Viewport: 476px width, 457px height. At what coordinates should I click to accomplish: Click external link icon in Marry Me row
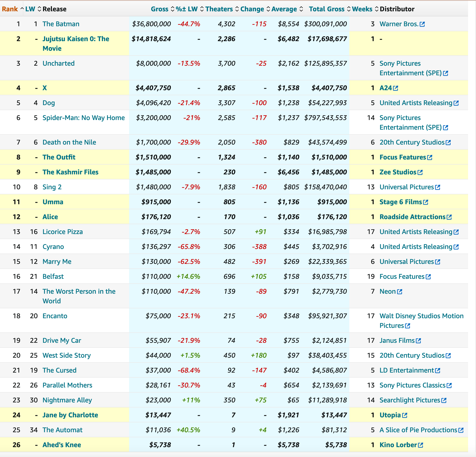(x=437, y=262)
